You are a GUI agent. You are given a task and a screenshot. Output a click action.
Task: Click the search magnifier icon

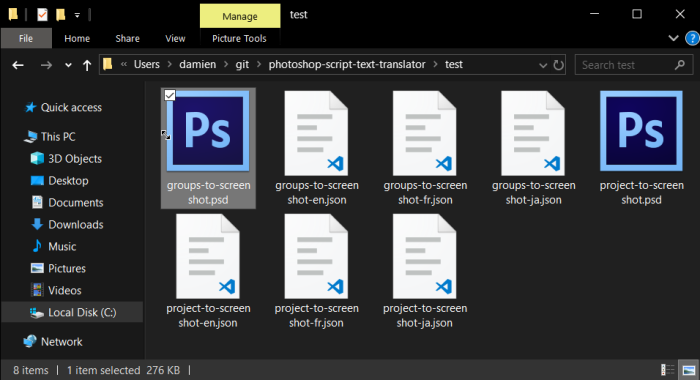point(680,65)
